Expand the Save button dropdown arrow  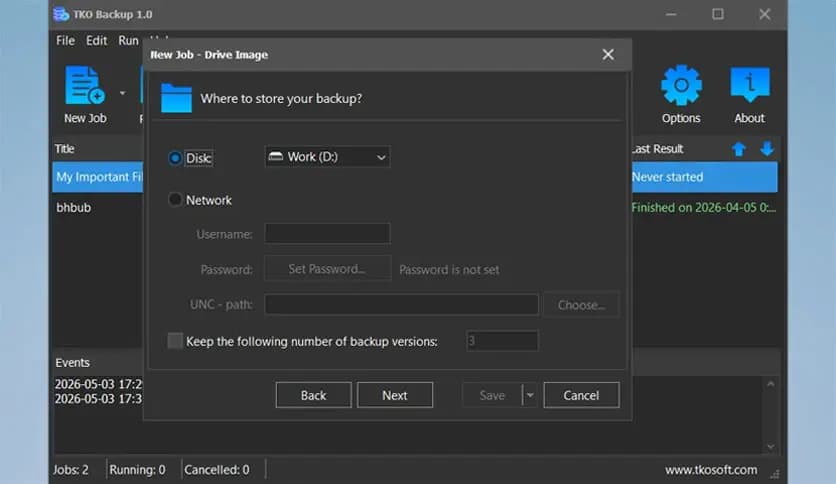tap(530, 395)
